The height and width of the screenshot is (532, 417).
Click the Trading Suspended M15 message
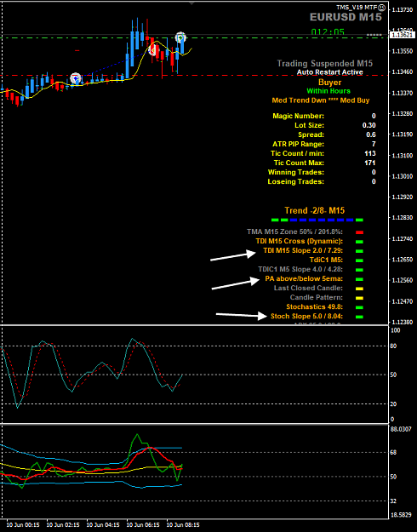[325, 64]
